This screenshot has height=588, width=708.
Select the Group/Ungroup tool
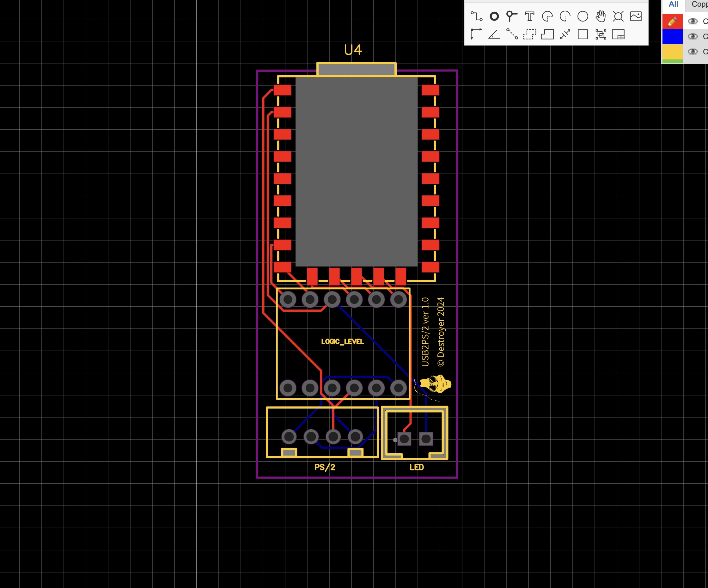tap(601, 34)
